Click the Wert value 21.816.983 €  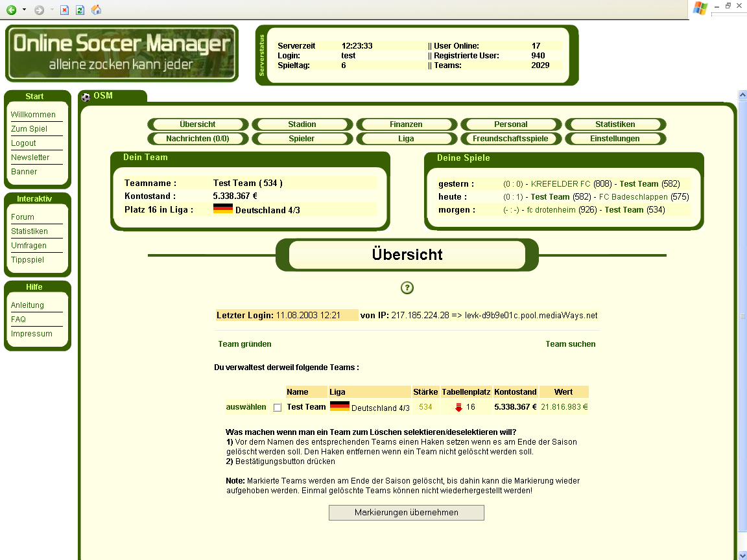point(564,407)
